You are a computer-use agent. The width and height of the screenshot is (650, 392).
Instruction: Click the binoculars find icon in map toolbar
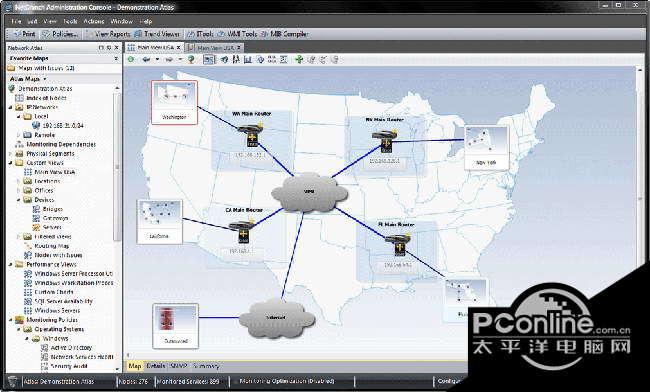click(x=236, y=60)
